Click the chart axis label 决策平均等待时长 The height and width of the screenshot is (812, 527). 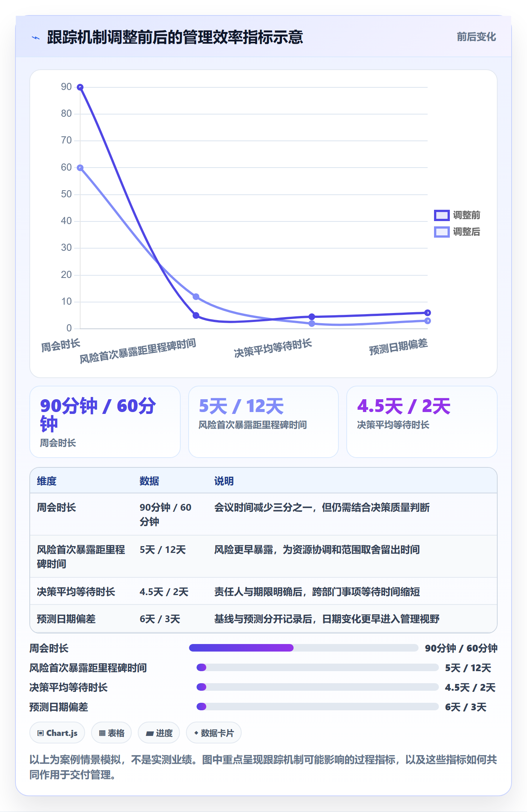coord(273,348)
